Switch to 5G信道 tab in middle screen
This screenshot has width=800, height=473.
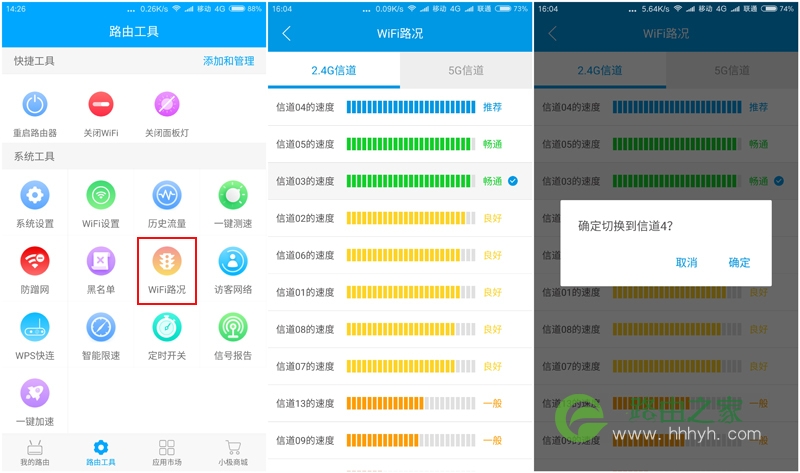[x=466, y=70]
